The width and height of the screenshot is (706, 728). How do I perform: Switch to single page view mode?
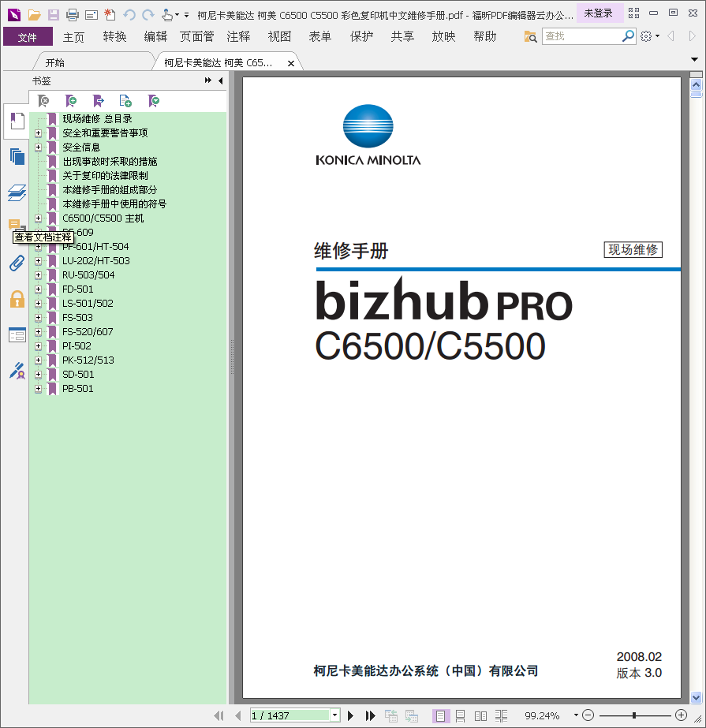[x=440, y=715]
